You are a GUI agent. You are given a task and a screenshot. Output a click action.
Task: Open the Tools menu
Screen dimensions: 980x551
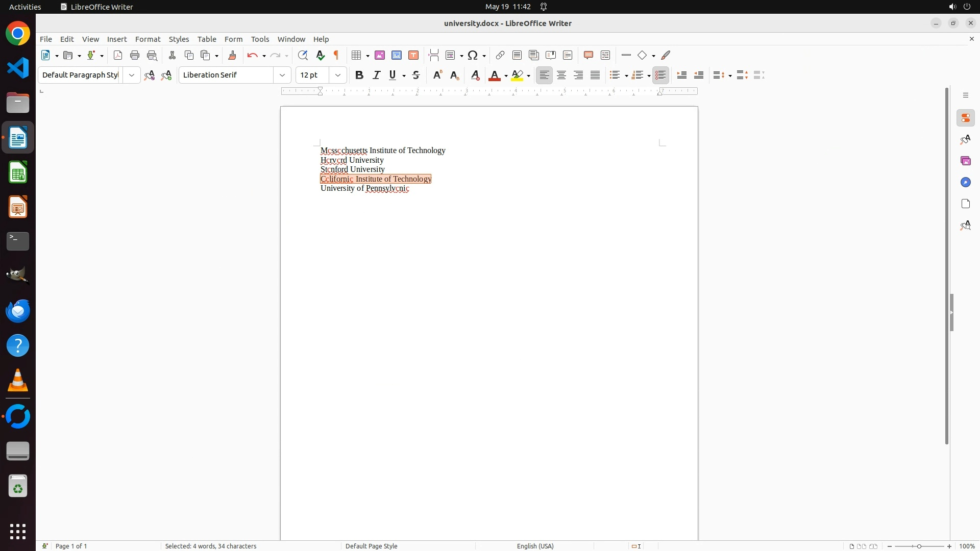click(260, 39)
